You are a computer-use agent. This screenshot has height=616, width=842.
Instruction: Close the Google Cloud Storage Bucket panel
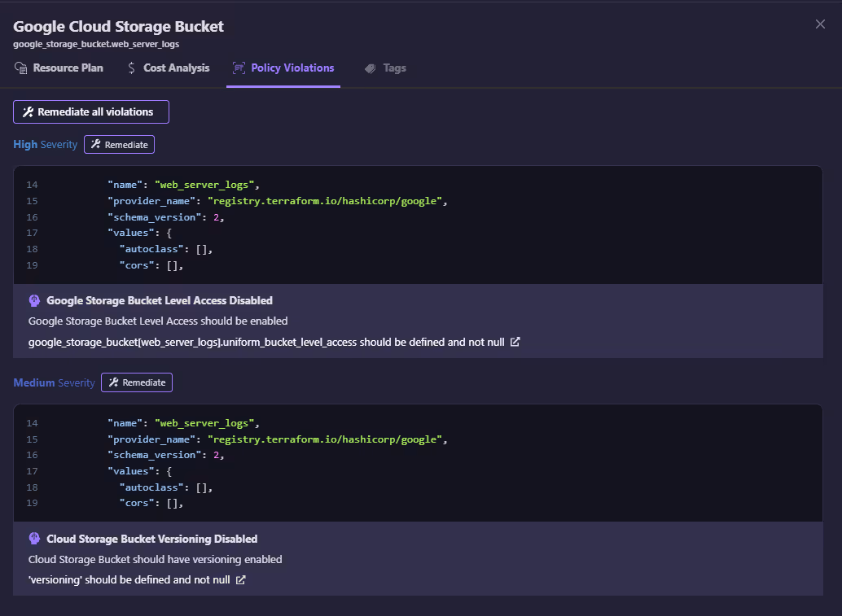coord(820,24)
